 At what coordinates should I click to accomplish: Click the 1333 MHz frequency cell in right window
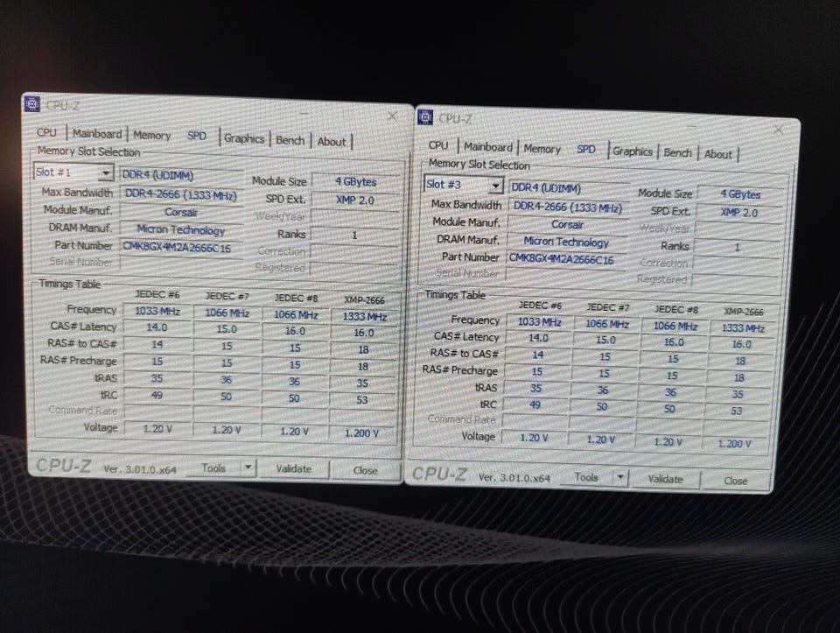pos(743,328)
